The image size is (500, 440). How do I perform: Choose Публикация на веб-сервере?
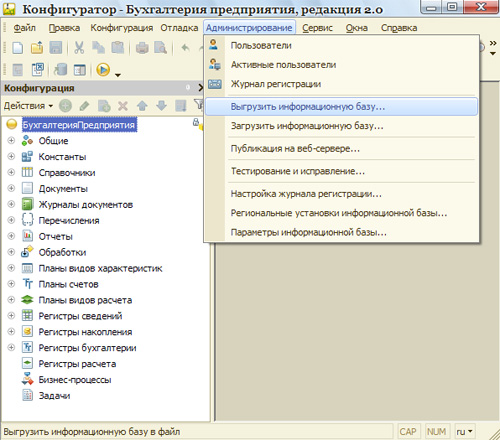coord(342,148)
